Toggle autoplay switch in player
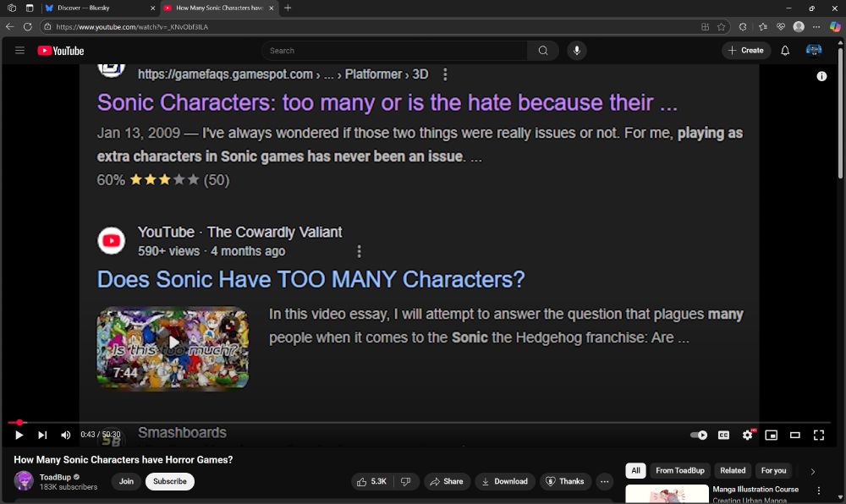The width and height of the screenshot is (846, 504). [699, 435]
